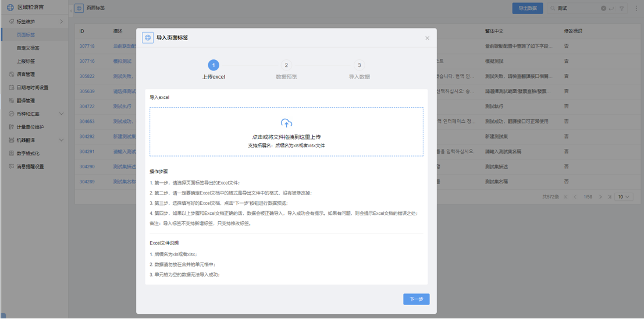Open record ID 304291
The width and height of the screenshot is (644, 319).
click(x=87, y=151)
